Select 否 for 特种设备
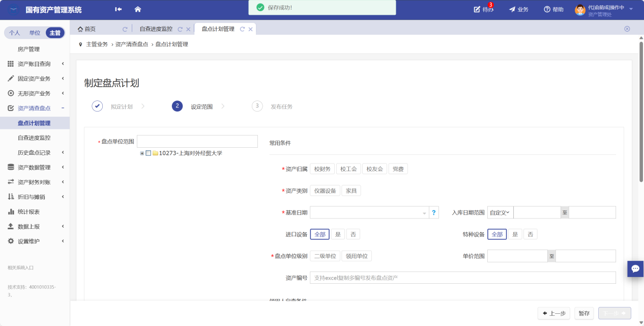The width and height of the screenshot is (644, 326). [530, 234]
